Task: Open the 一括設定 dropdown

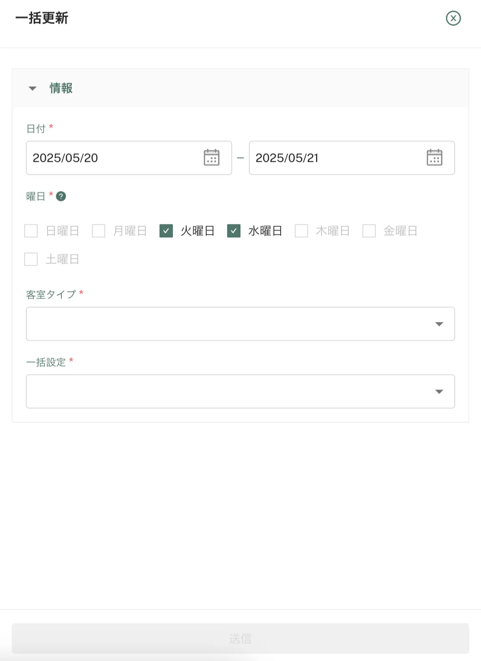Action: tap(240, 391)
